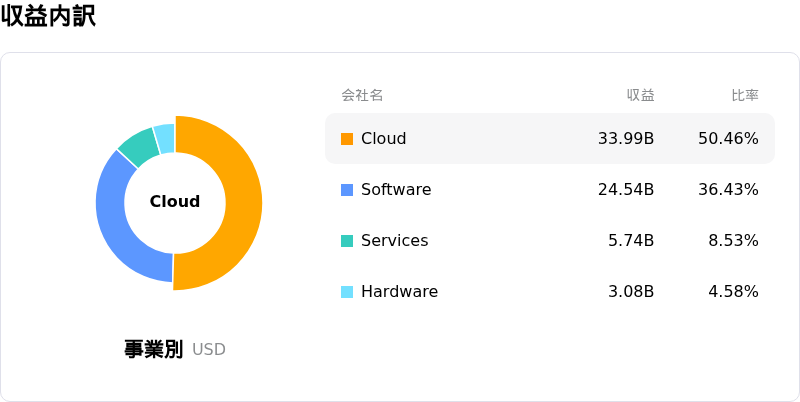Click the orange Cloud legend swatch
This screenshot has height=402, width=800.
[347, 139]
